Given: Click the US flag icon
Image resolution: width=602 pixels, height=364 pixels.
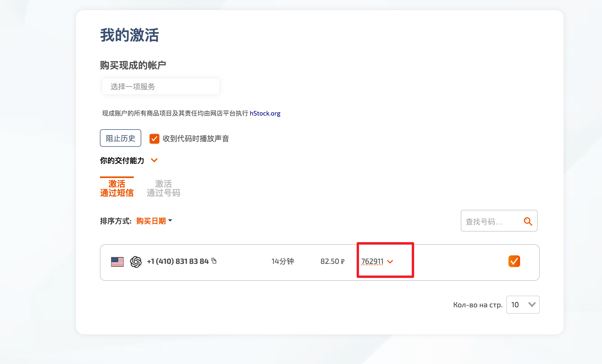Looking at the screenshot, I should [x=117, y=262].
